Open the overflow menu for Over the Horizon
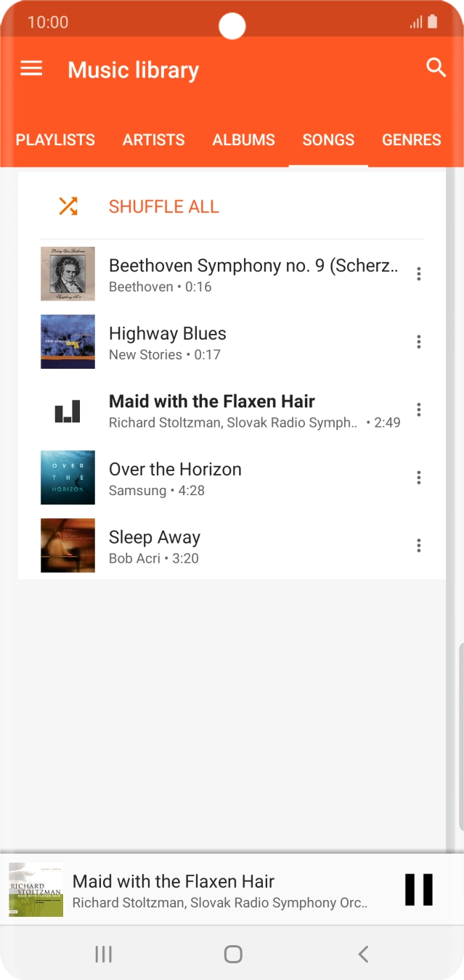 coord(419,477)
